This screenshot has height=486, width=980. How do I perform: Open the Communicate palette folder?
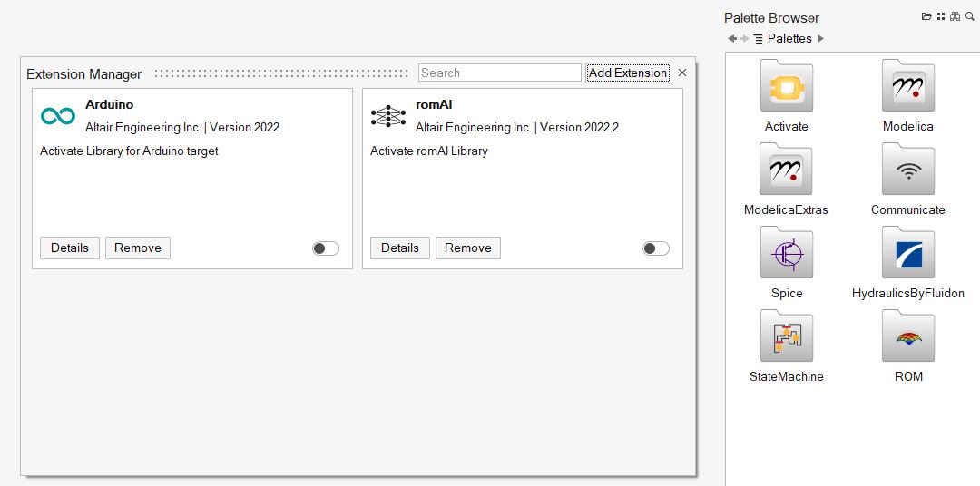pyautogui.click(x=907, y=170)
